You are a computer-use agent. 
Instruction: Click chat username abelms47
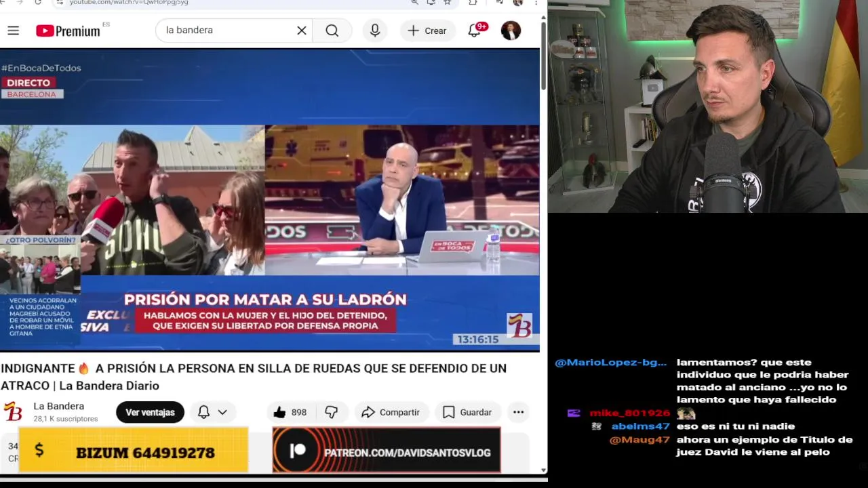(640, 426)
